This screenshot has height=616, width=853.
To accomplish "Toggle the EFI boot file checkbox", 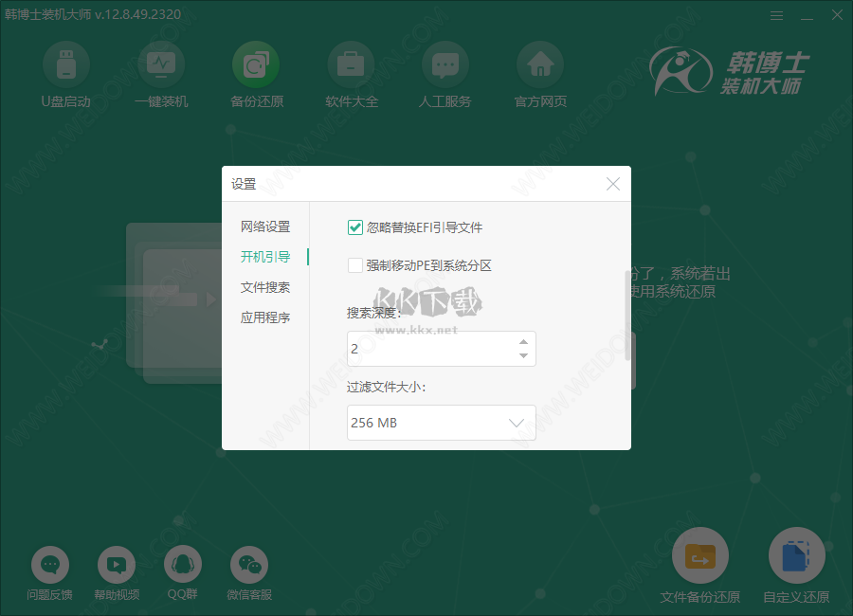I will click(354, 227).
